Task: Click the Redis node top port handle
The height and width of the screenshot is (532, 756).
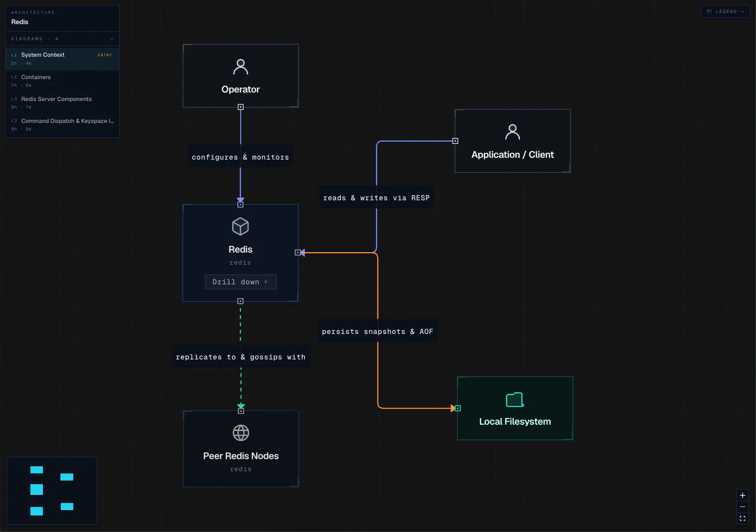Action: (241, 204)
